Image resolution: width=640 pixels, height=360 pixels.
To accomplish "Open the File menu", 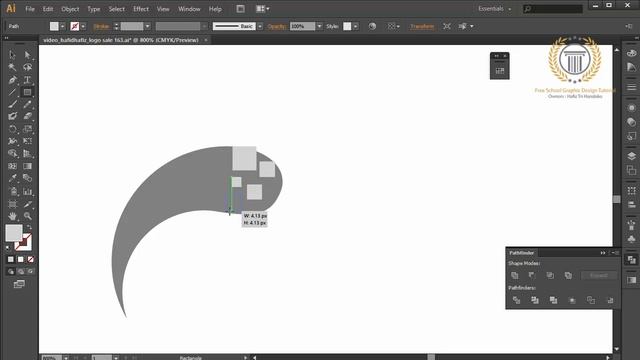I will click(x=30, y=9).
